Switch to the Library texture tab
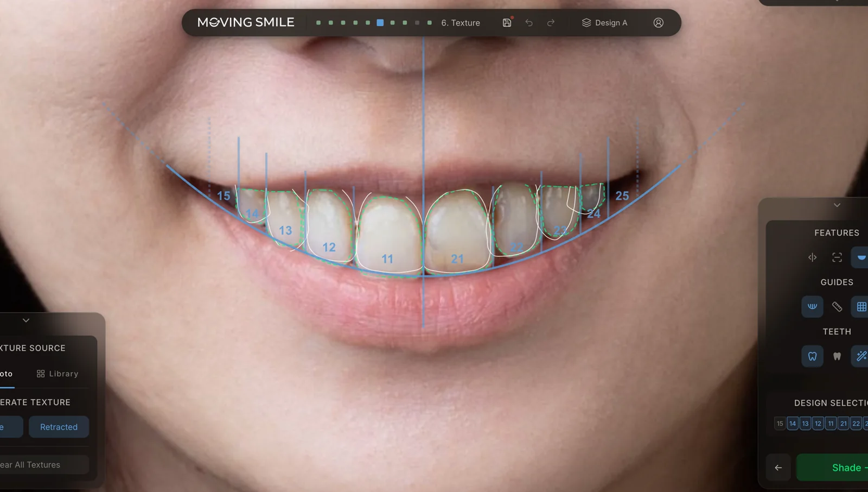 coord(58,374)
